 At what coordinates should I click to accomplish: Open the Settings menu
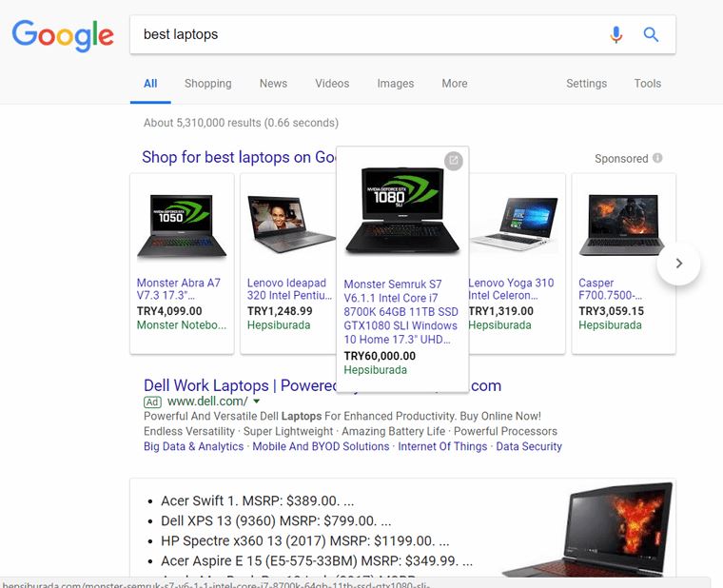click(x=587, y=84)
